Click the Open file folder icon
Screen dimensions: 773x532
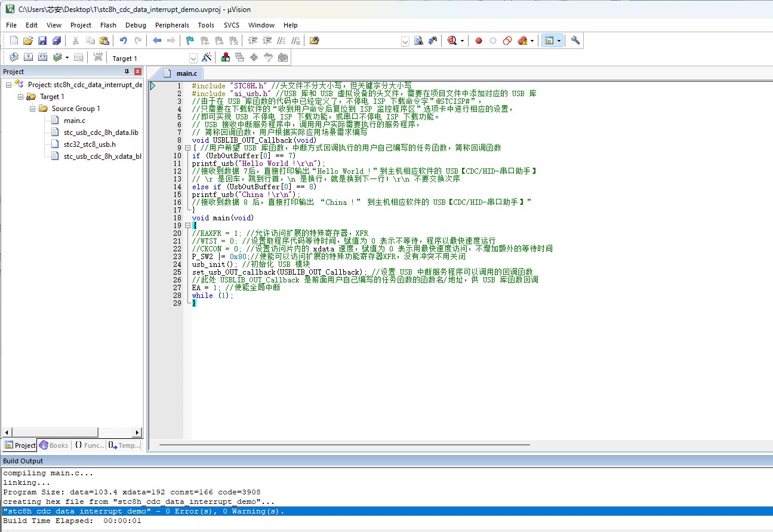pyautogui.click(x=27, y=41)
